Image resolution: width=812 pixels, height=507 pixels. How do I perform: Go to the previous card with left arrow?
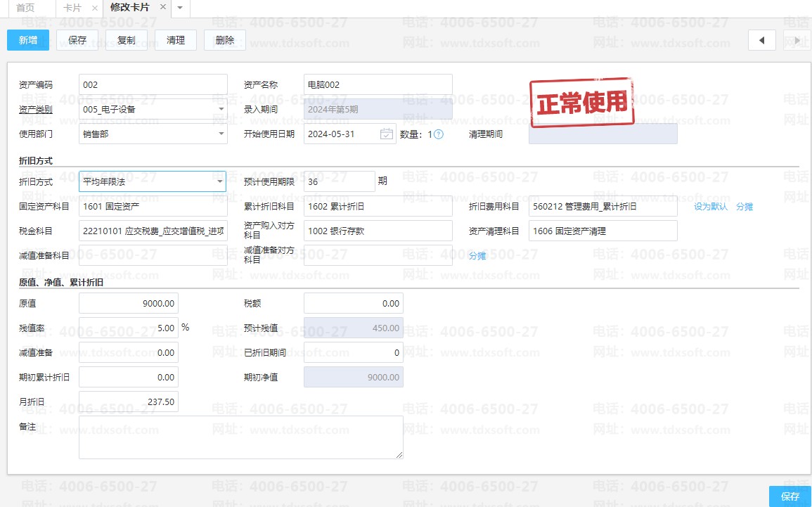(x=761, y=40)
